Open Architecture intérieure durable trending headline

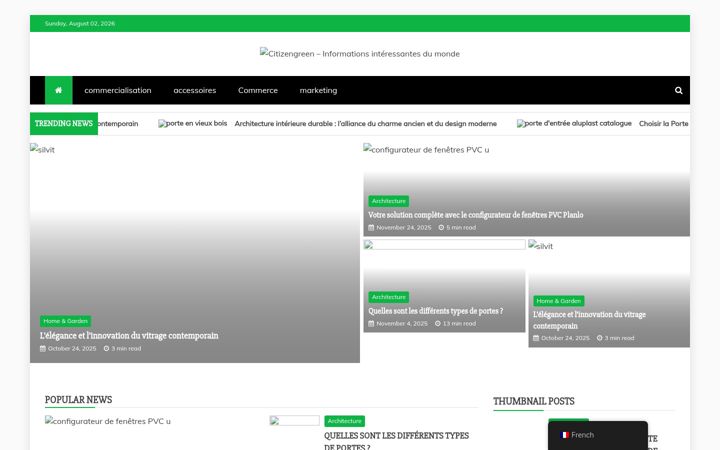(x=366, y=124)
